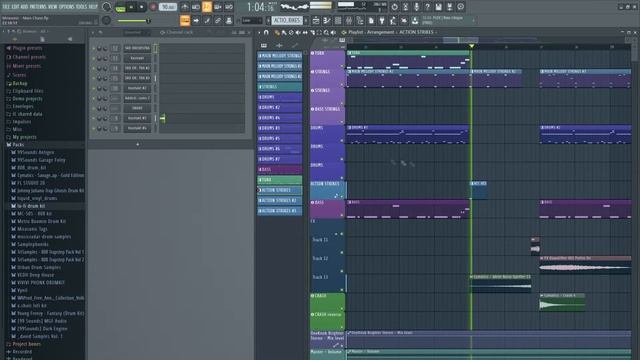Click the playlist playback speaker tool
The image size is (640, 360).
pos(333,32)
